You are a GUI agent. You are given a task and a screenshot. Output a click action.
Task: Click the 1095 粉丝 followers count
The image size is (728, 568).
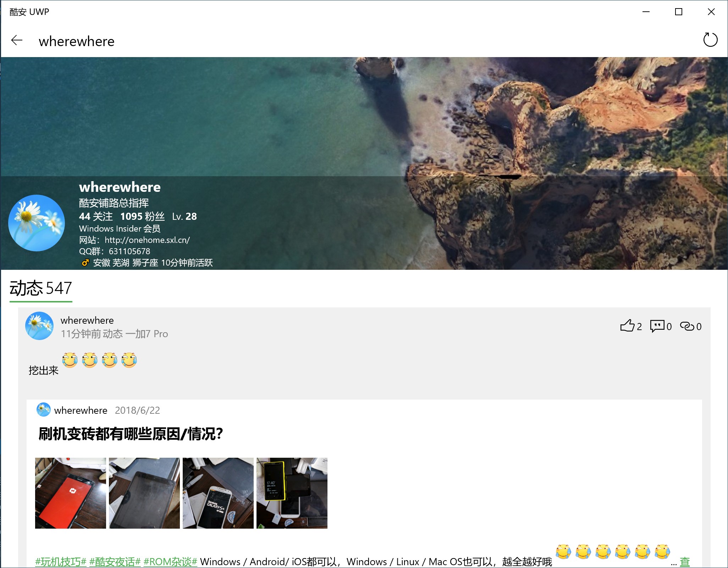142,216
